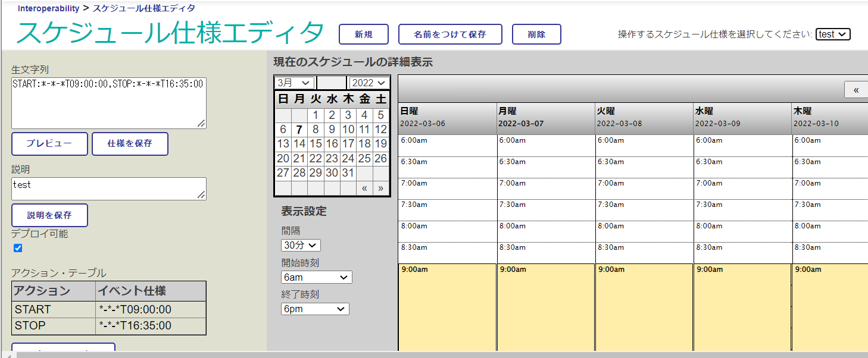Expand the 間隔 dropdown set to 30分
This screenshot has height=358, width=868.
(301, 245)
